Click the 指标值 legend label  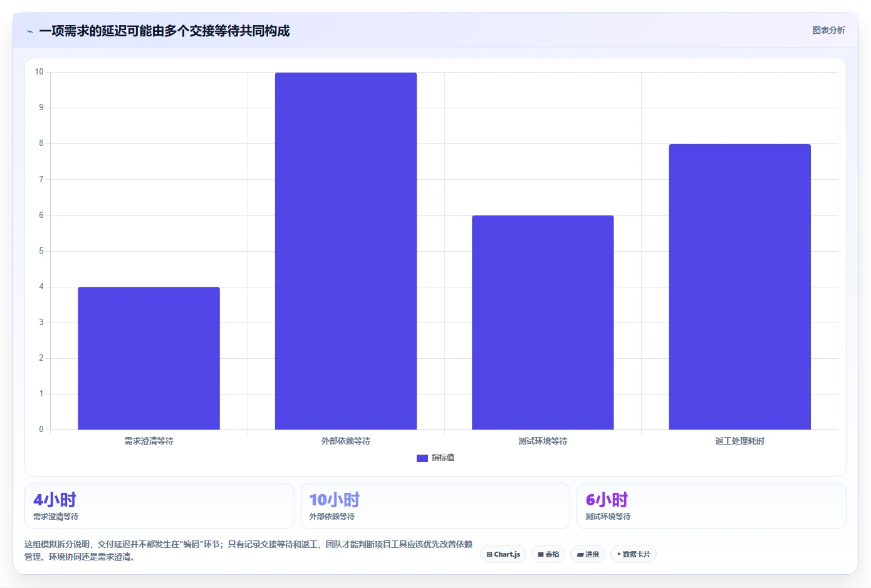pyautogui.click(x=443, y=458)
